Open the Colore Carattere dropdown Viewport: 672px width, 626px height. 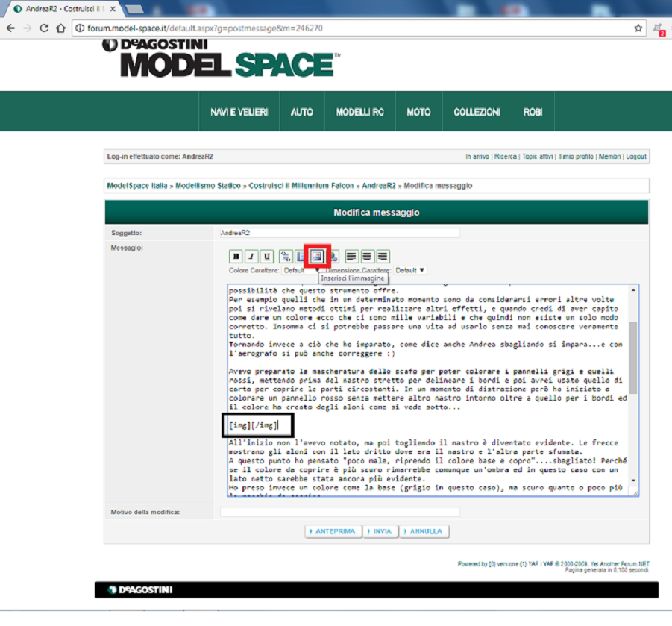(x=300, y=270)
